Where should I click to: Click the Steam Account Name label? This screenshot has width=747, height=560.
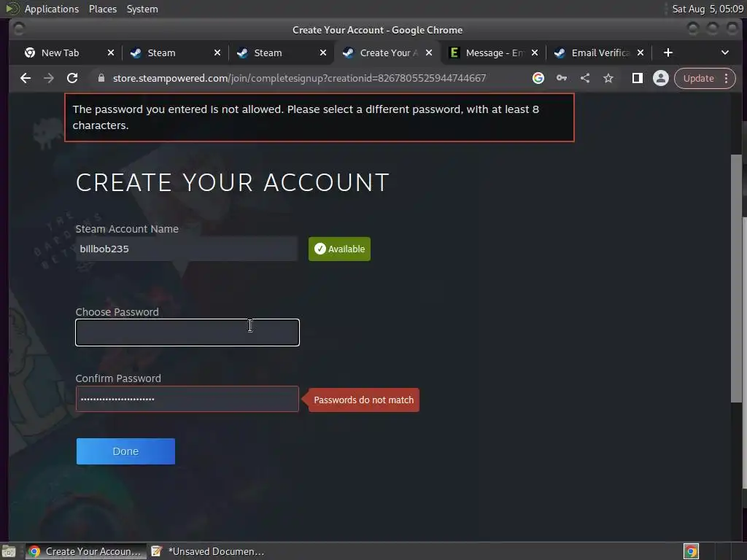tap(127, 229)
